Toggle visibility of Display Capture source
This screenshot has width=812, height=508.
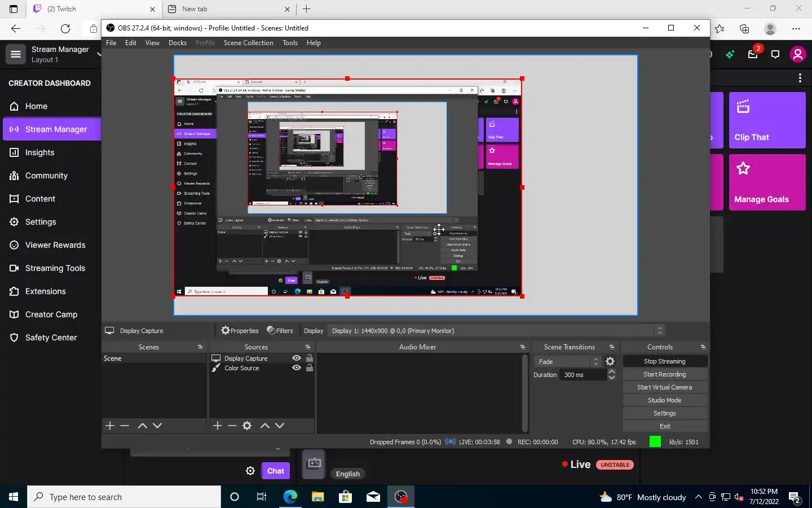pos(297,358)
